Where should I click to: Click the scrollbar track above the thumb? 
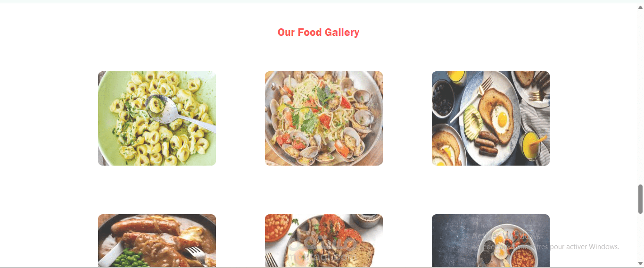pos(640,97)
